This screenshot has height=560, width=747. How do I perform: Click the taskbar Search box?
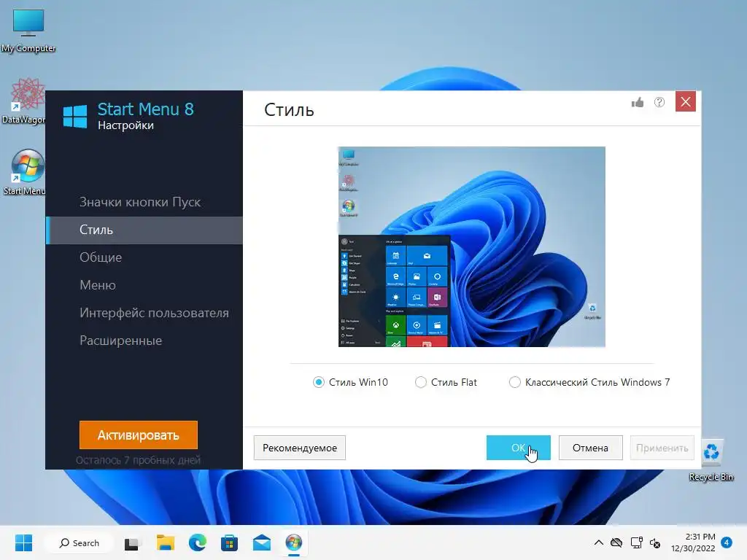[79, 542]
